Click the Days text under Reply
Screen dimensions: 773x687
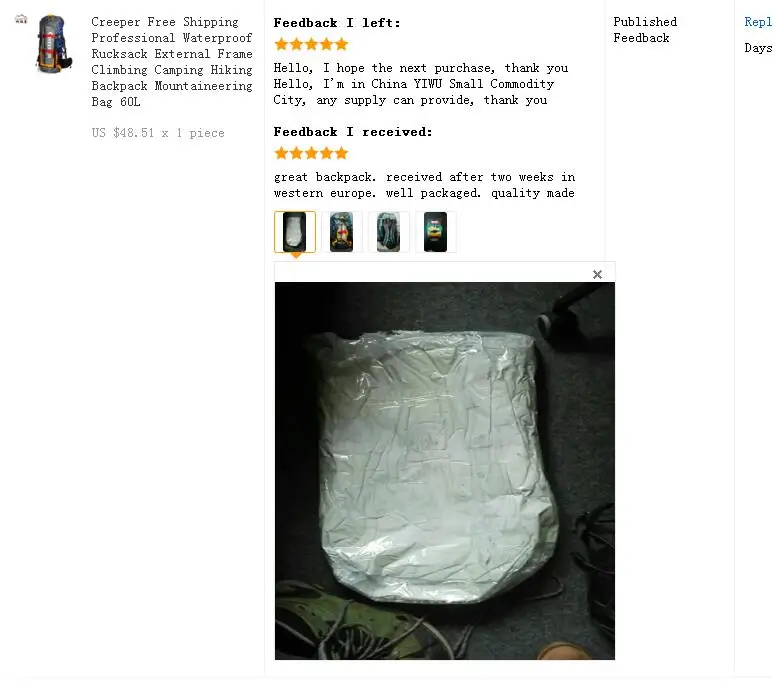point(758,48)
